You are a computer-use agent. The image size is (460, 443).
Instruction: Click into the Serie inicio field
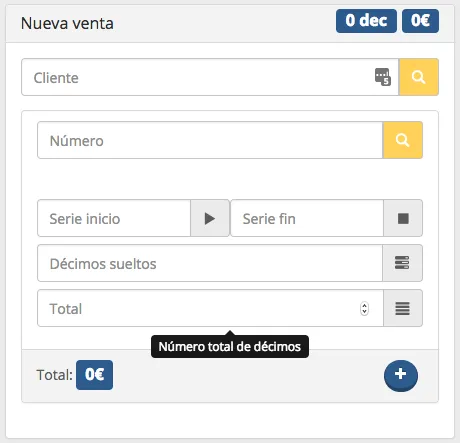pyautogui.click(x=114, y=218)
